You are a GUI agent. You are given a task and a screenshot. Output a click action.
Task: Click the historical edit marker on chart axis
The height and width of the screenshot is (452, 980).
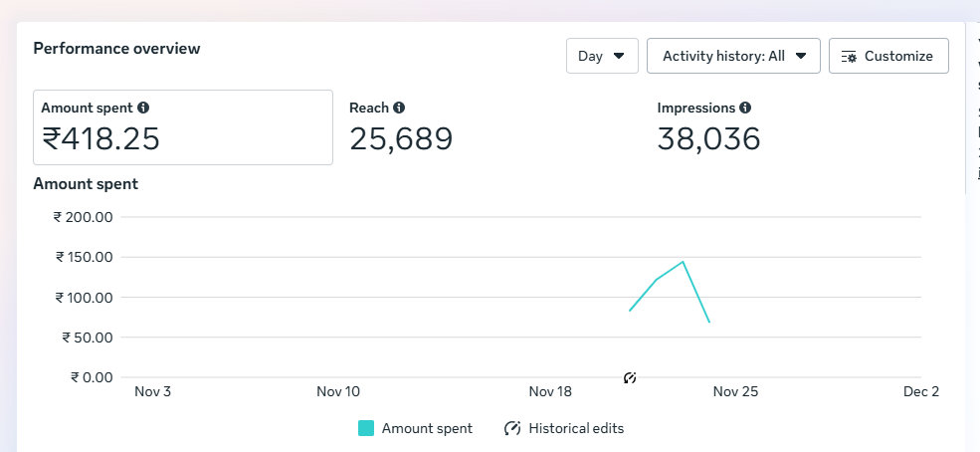(630, 377)
